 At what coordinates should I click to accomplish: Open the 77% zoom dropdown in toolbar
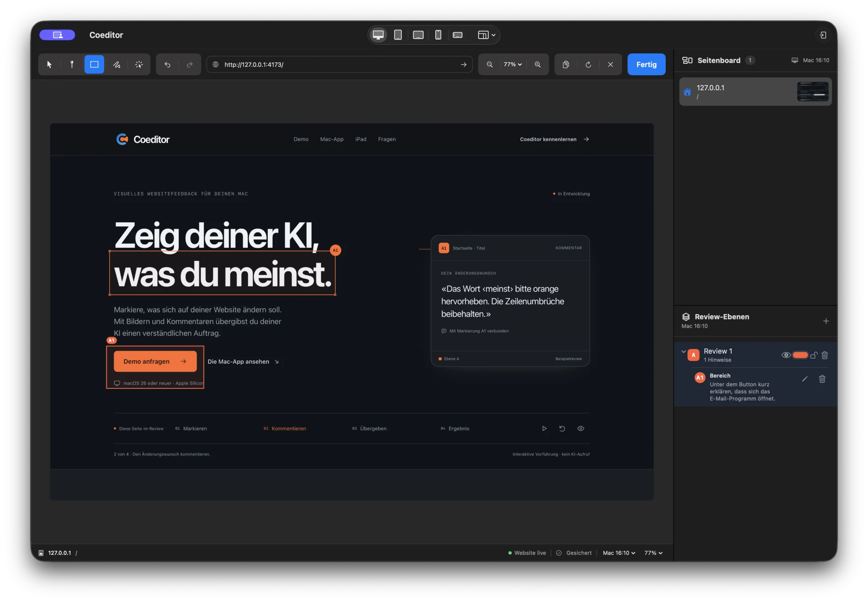coord(513,64)
